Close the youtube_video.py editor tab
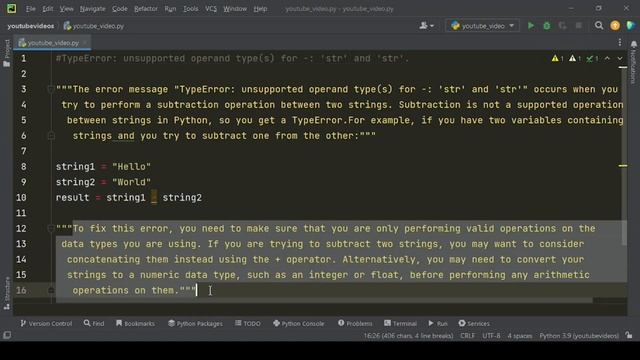640x360 pixels. (x=85, y=42)
